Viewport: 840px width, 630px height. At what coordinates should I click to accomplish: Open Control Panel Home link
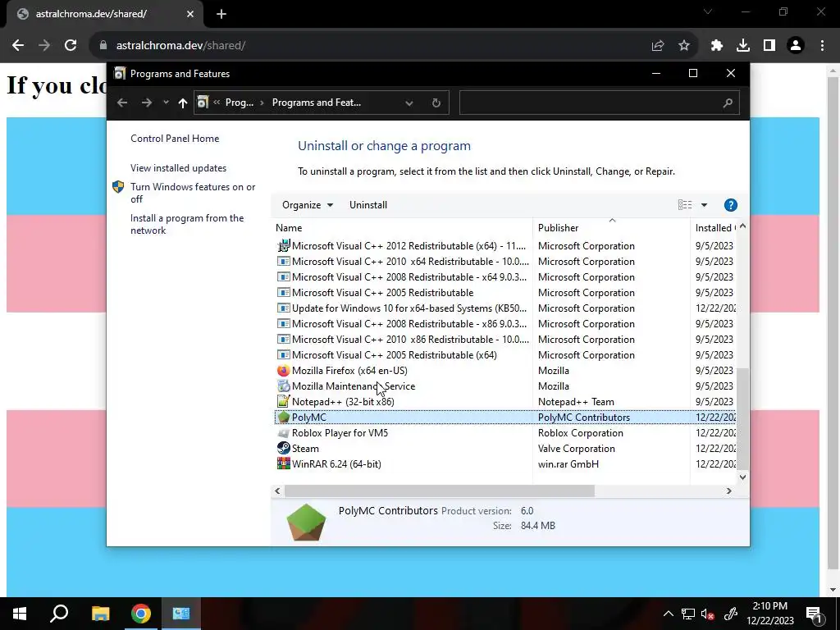(175, 138)
